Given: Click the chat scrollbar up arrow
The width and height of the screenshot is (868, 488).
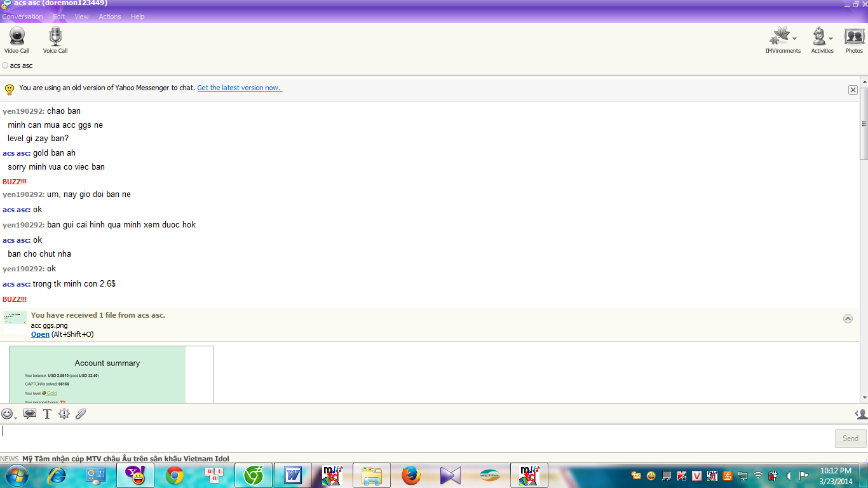Looking at the screenshot, I should tap(864, 82).
